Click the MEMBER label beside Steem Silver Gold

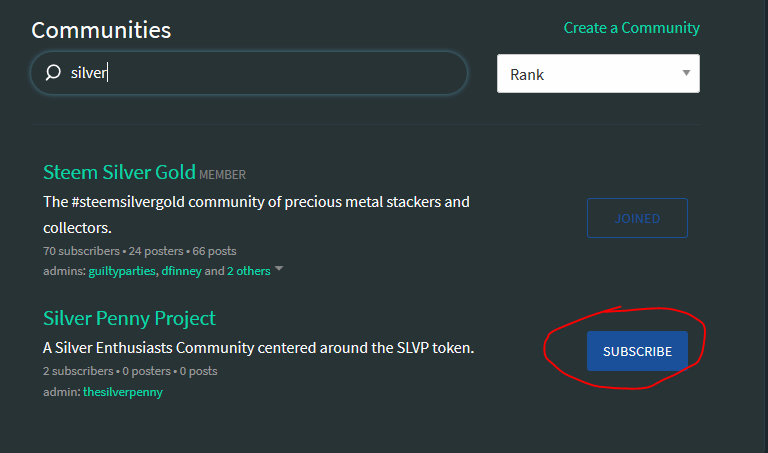point(222,175)
